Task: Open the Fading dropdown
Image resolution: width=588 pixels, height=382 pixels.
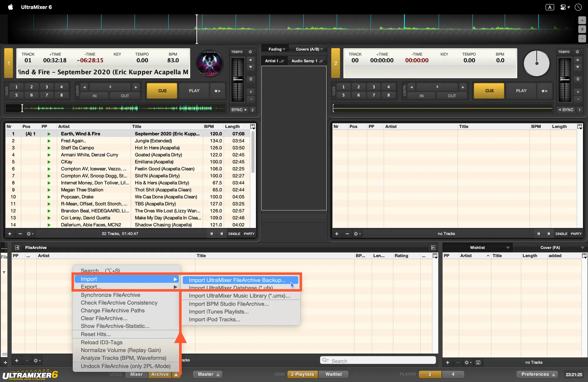Action: pyautogui.click(x=277, y=49)
